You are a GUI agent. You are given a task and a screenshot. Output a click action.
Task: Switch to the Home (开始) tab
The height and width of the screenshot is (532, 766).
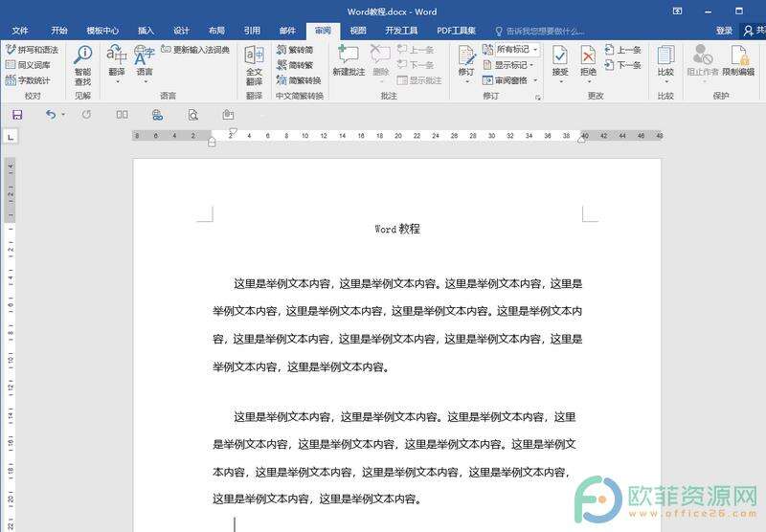click(59, 31)
